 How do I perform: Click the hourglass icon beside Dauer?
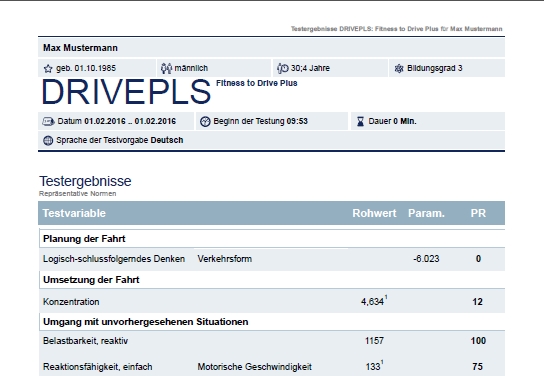[360, 121]
